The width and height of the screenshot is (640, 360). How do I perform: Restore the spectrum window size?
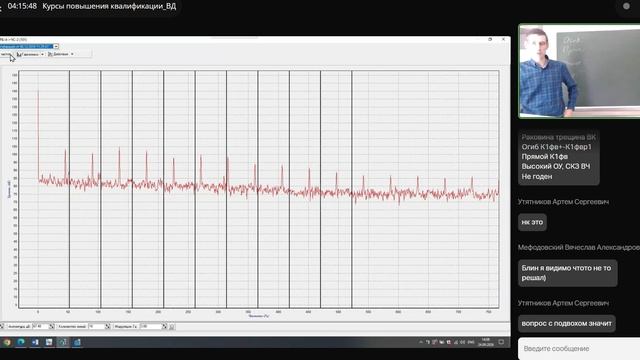(490, 39)
